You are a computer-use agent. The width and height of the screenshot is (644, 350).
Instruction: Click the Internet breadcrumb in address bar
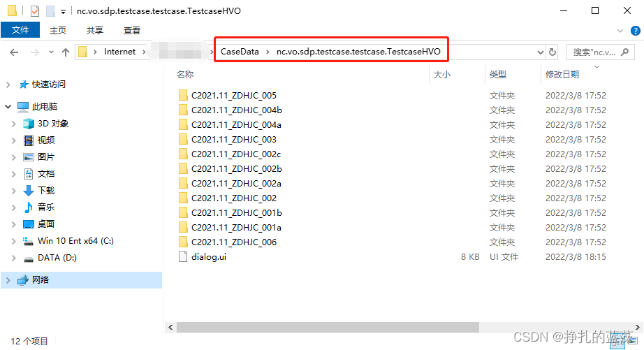pos(119,52)
